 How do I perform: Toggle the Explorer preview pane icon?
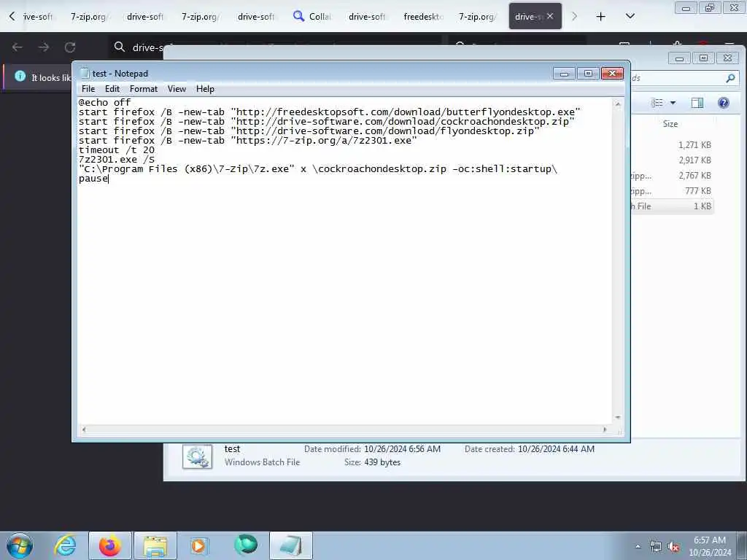tap(697, 103)
